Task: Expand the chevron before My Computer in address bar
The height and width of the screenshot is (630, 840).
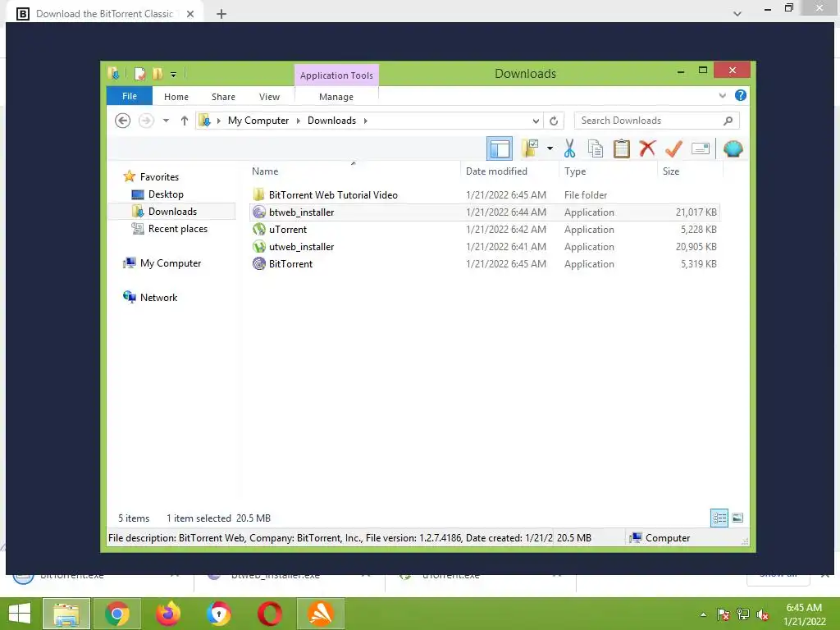Action: coord(218,121)
